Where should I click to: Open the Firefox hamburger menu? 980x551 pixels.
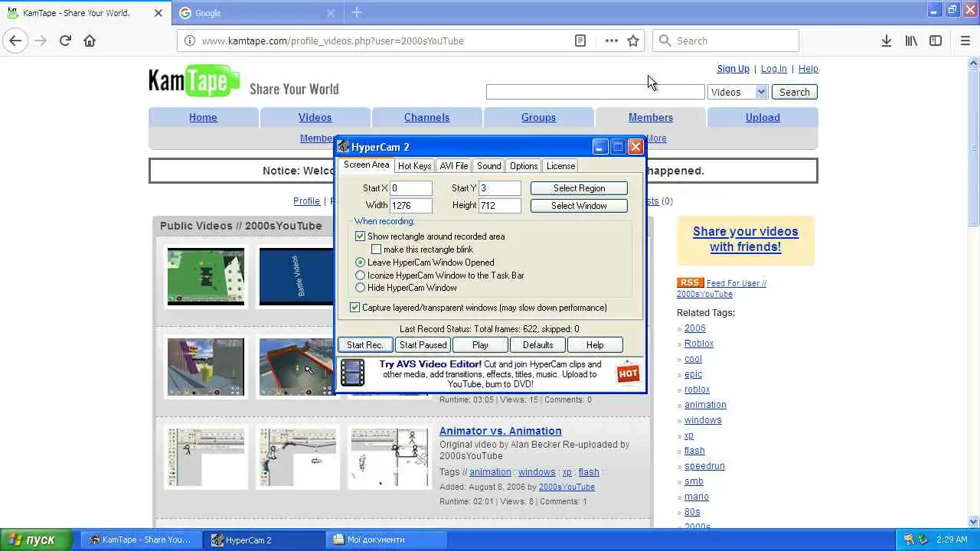pyautogui.click(x=965, y=41)
